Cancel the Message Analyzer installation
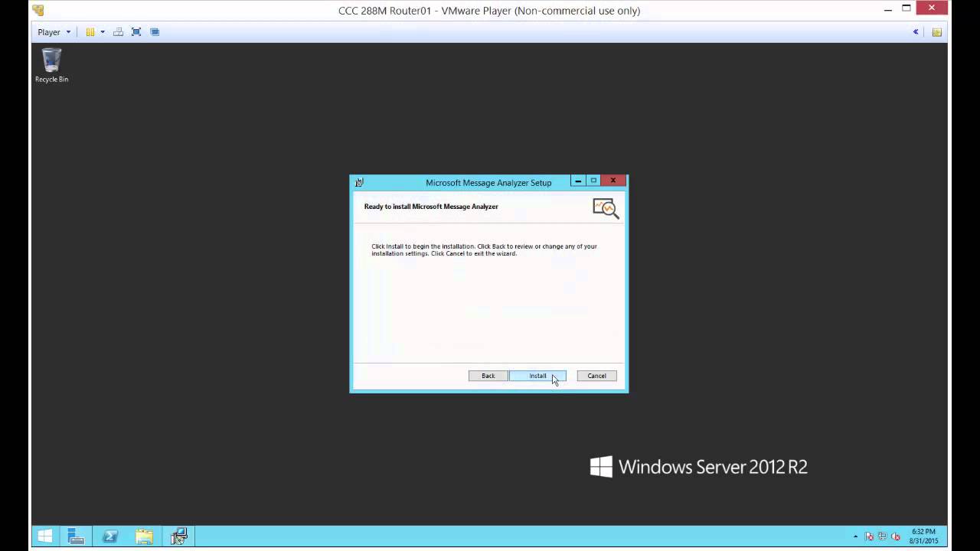This screenshot has width=980, height=551. 596,376
